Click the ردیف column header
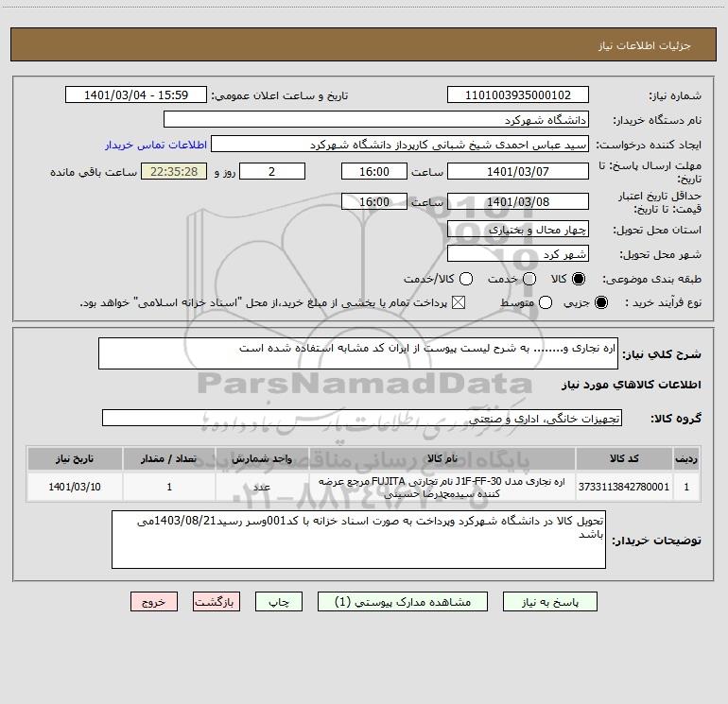 [686, 458]
